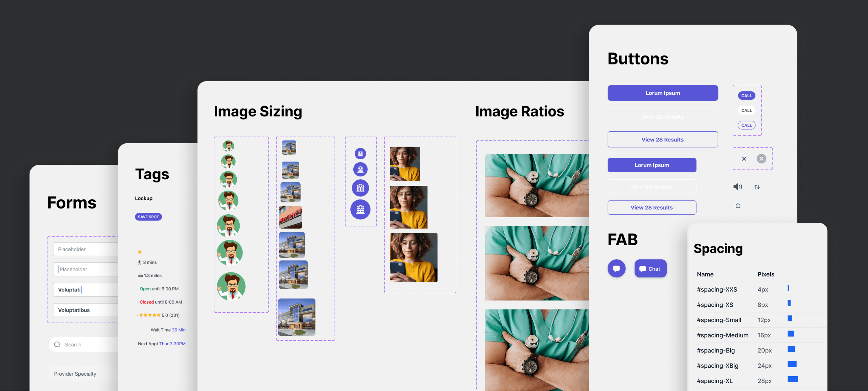Click the speaker volume icon

(737, 187)
